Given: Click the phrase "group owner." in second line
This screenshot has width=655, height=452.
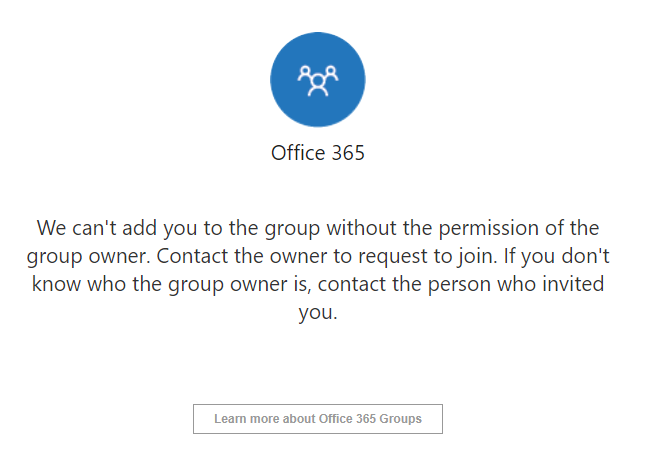Looking at the screenshot, I should [x=88, y=257].
